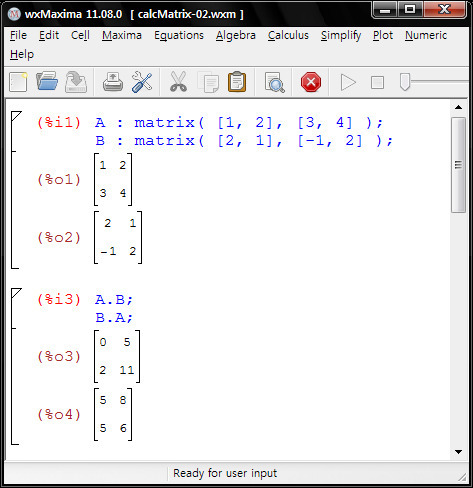Open the Calculus menu
The height and width of the screenshot is (488, 473).
coord(288,35)
